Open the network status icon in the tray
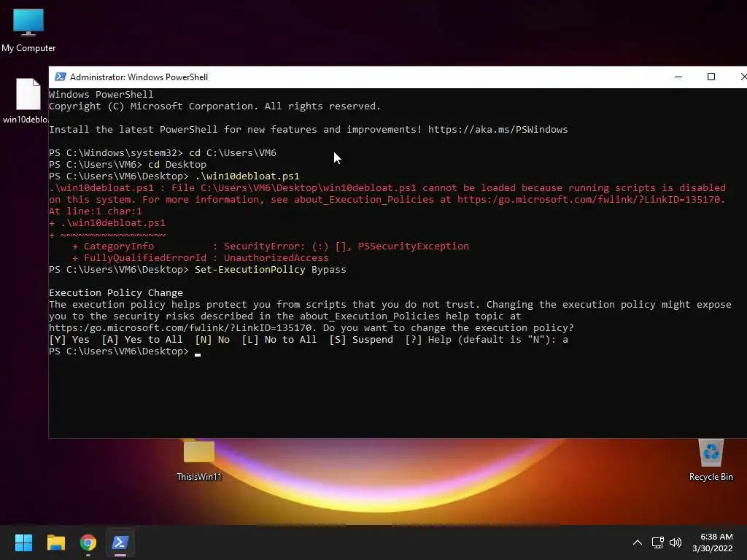 (658, 542)
